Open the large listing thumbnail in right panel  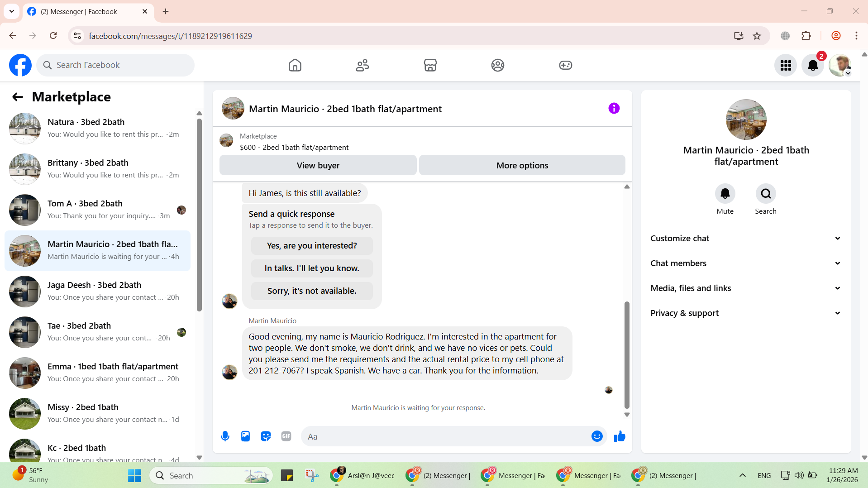(x=746, y=120)
